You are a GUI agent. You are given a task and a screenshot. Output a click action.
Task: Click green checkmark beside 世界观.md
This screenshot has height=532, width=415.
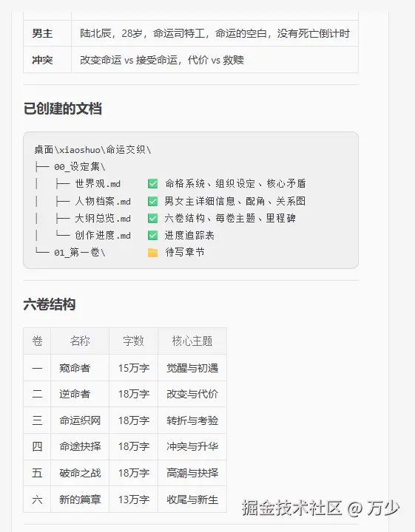(x=153, y=184)
